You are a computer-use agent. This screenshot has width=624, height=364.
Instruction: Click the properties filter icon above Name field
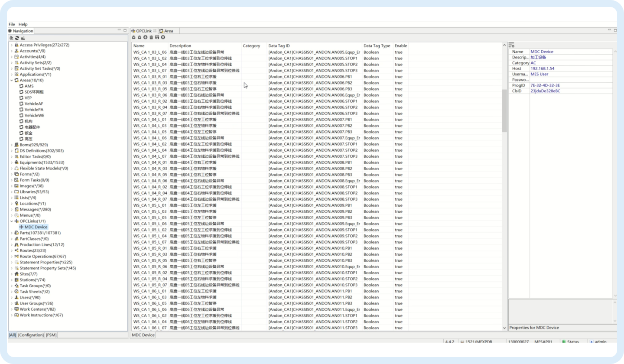(x=511, y=45)
